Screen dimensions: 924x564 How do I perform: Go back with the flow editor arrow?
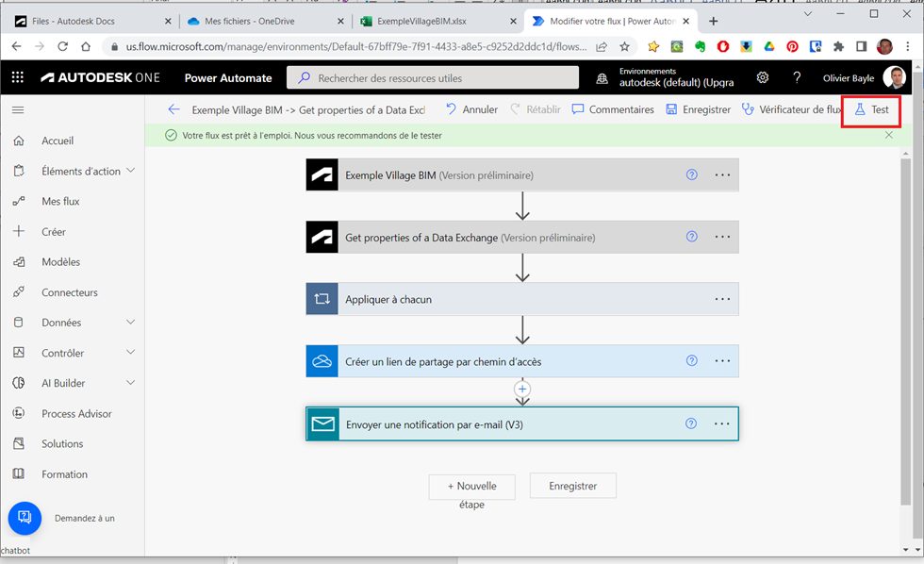click(x=173, y=109)
